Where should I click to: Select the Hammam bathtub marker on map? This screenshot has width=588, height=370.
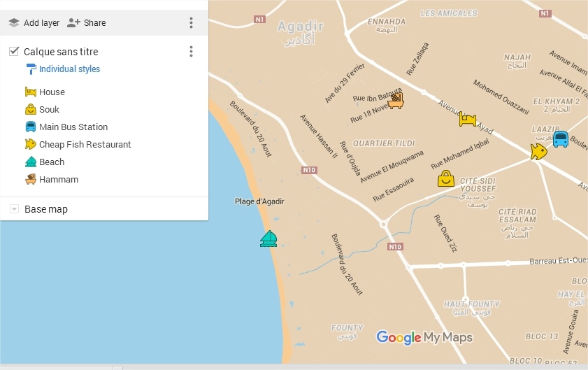click(396, 101)
